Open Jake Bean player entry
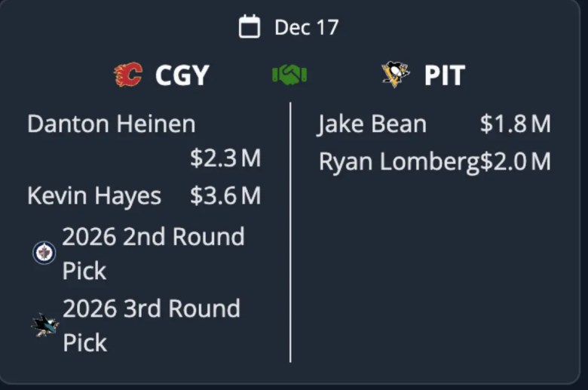 [x=372, y=124]
